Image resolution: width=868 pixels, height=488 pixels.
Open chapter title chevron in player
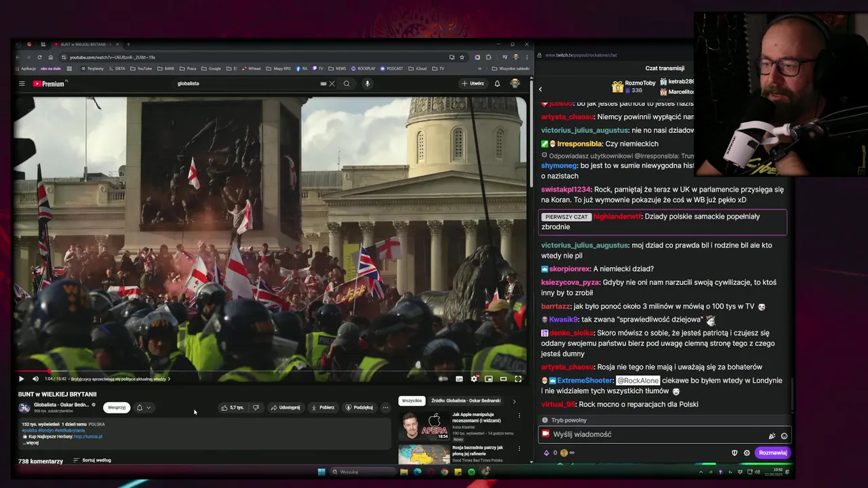169,379
